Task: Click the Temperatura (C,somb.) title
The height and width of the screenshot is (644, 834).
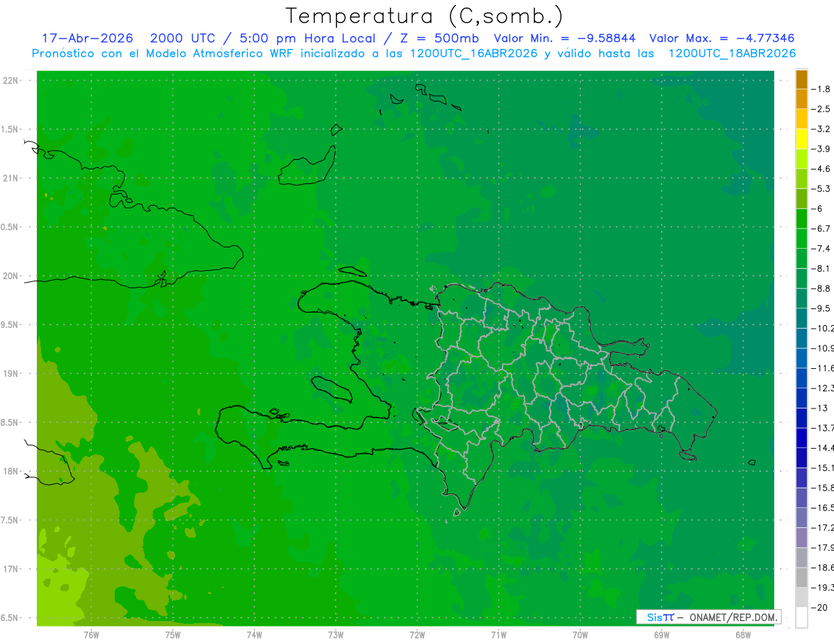Action: (x=424, y=16)
